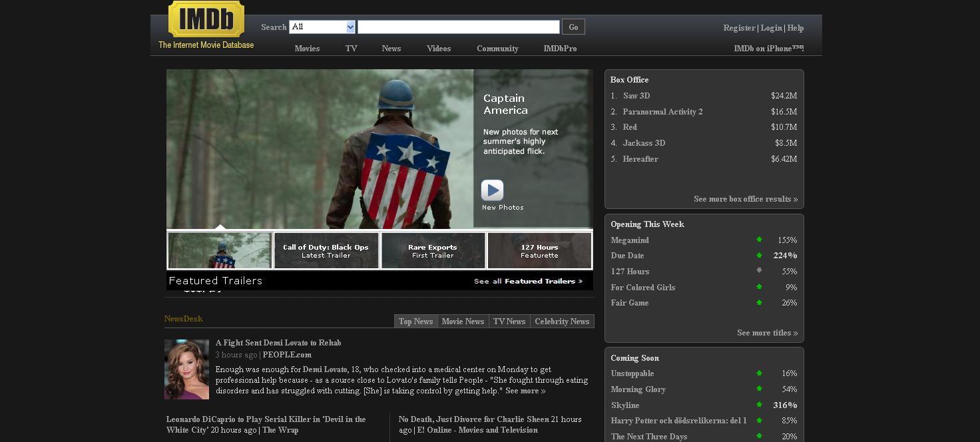Open the News menu
Viewport: 980px width, 442px height.
(x=391, y=49)
